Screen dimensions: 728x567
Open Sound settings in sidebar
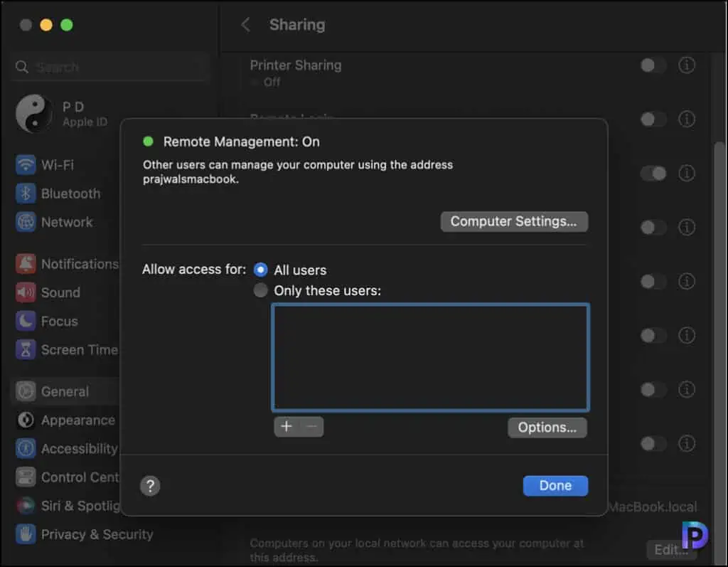coord(48,292)
